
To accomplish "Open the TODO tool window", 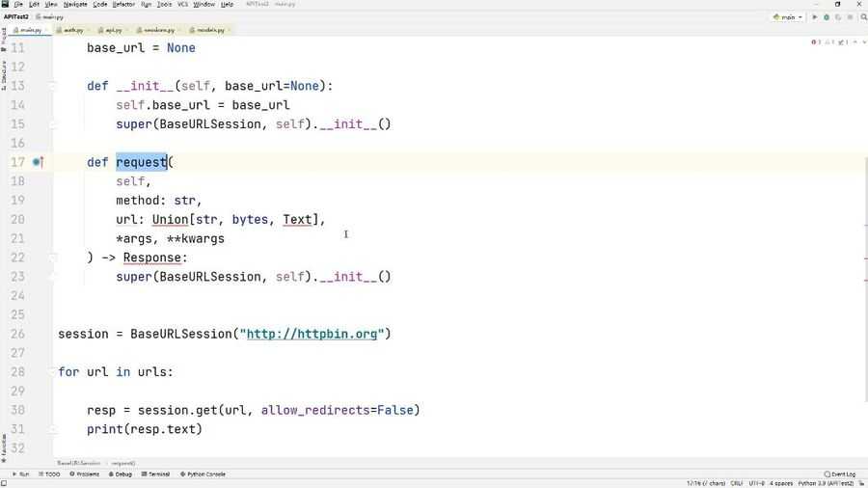I will (x=49, y=474).
